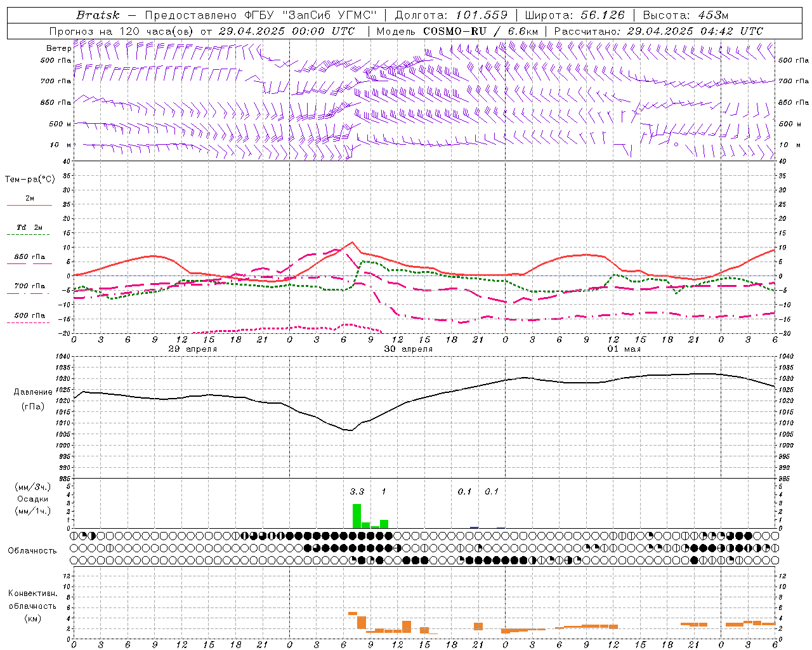Click the '10 м' wind level label beside 'Ветер'
This screenshot has height=650, width=812.
(x=61, y=145)
